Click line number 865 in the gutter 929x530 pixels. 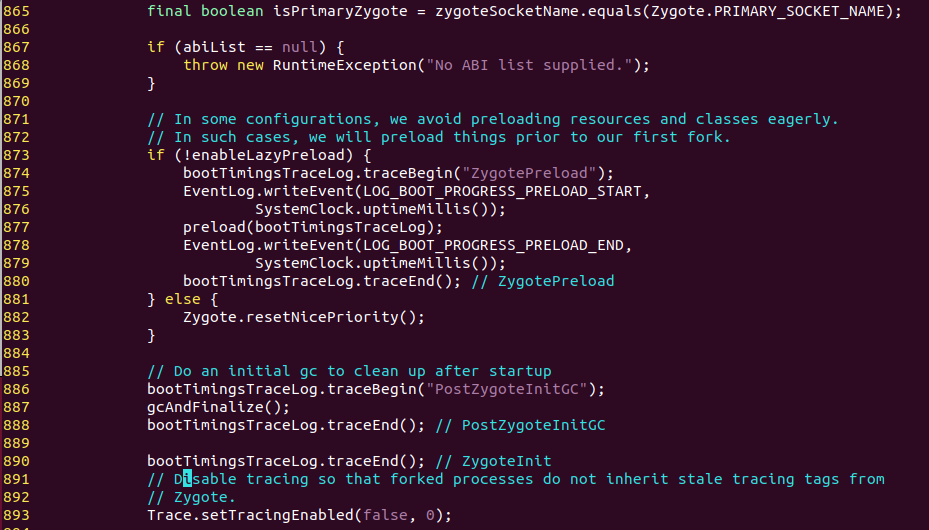click(17, 11)
